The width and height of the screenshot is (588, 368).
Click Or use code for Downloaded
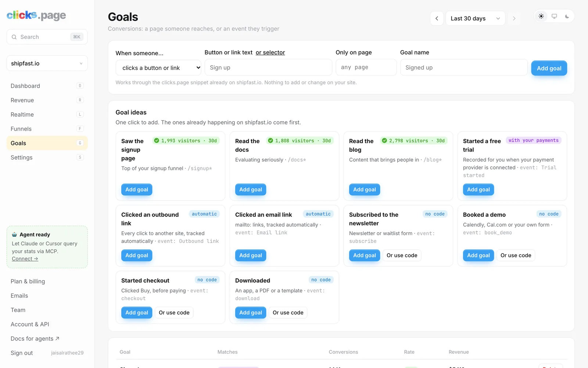[x=288, y=312]
